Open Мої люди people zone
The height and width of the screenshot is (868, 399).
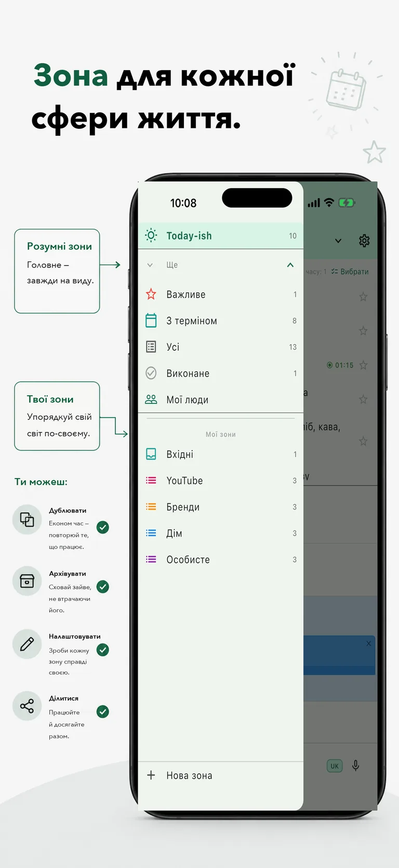tap(221, 400)
